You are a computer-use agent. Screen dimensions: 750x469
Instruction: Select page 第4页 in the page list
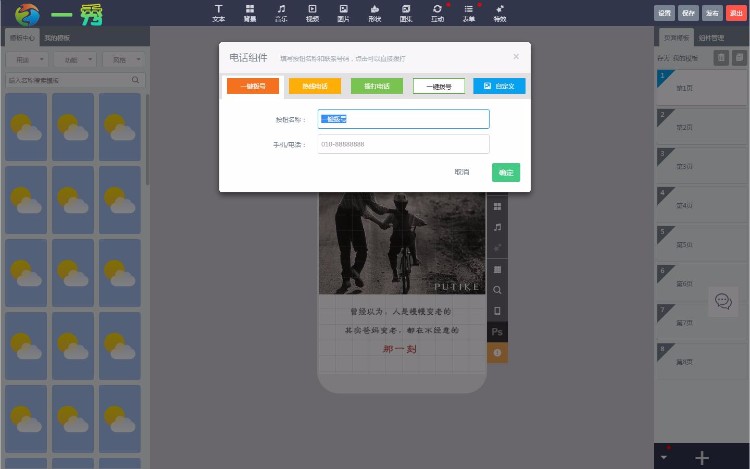pos(702,205)
